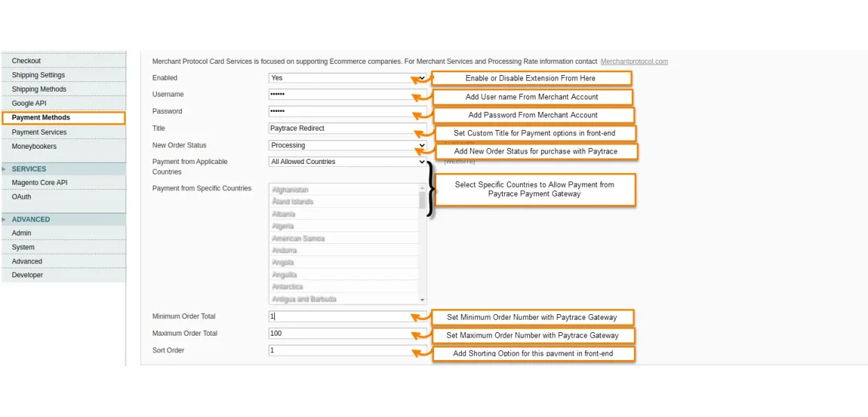Viewport: 868px width, 417px height.
Task: Click the Title field containing Paytrace Redirect
Action: point(339,129)
